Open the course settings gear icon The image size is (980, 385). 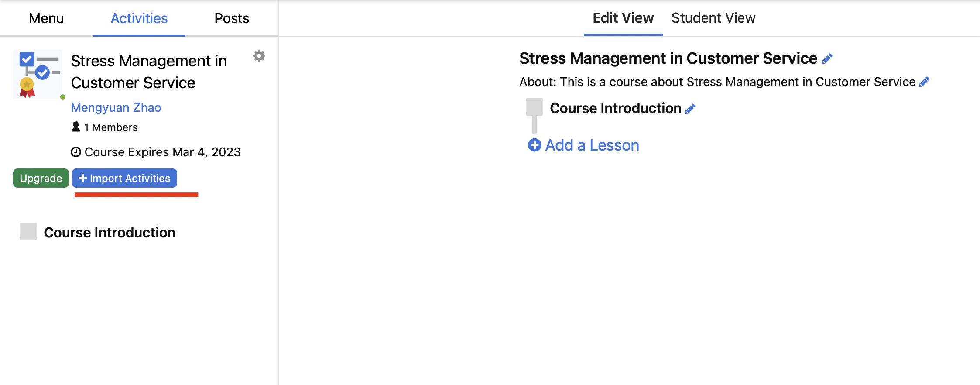(259, 56)
